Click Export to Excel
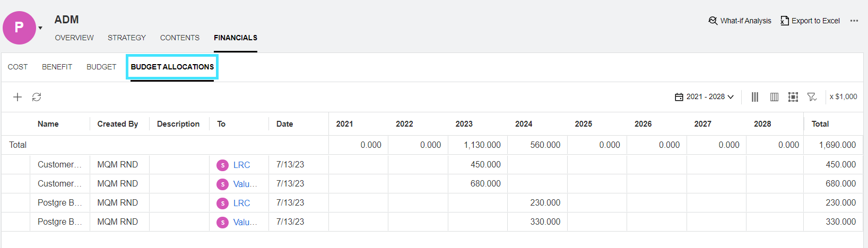Viewport: 868px width, 248px height. click(x=810, y=21)
